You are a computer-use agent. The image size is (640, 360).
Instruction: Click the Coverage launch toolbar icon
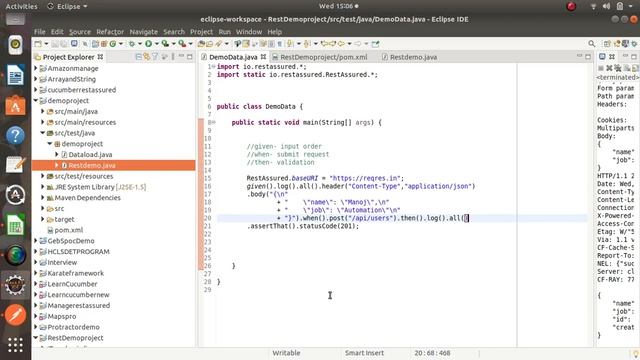tap(165, 44)
